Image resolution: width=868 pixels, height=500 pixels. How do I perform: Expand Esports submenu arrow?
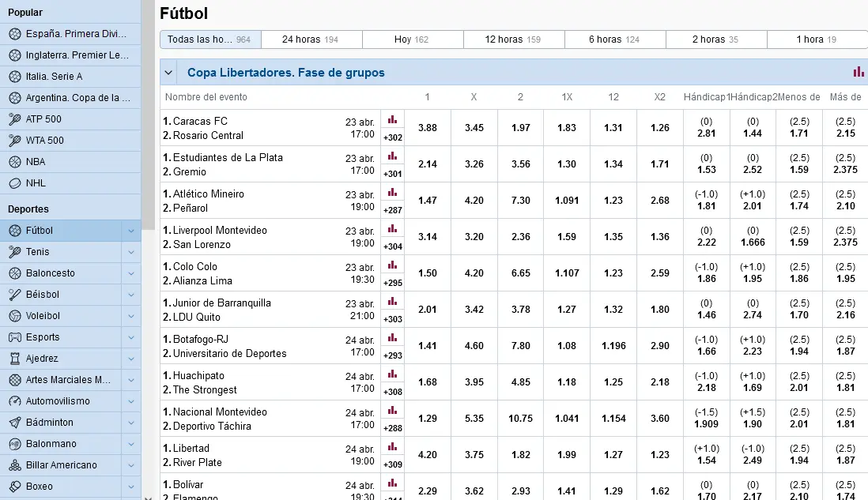point(131,337)
